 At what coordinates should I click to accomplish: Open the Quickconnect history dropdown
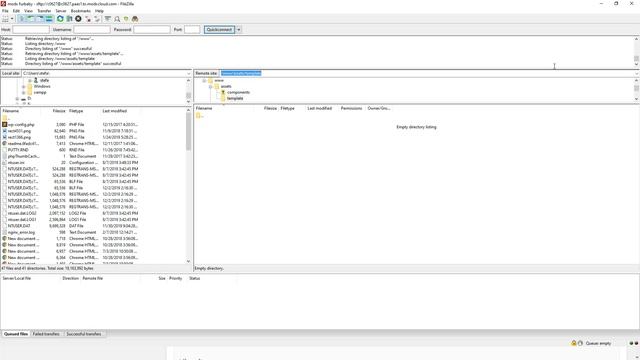[239, 29]
